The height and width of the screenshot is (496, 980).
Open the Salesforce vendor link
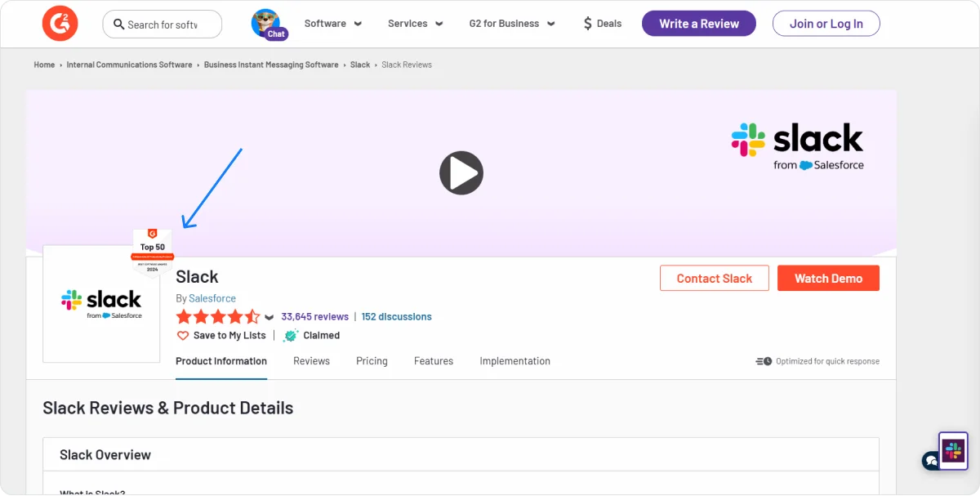tap(212, 298)
